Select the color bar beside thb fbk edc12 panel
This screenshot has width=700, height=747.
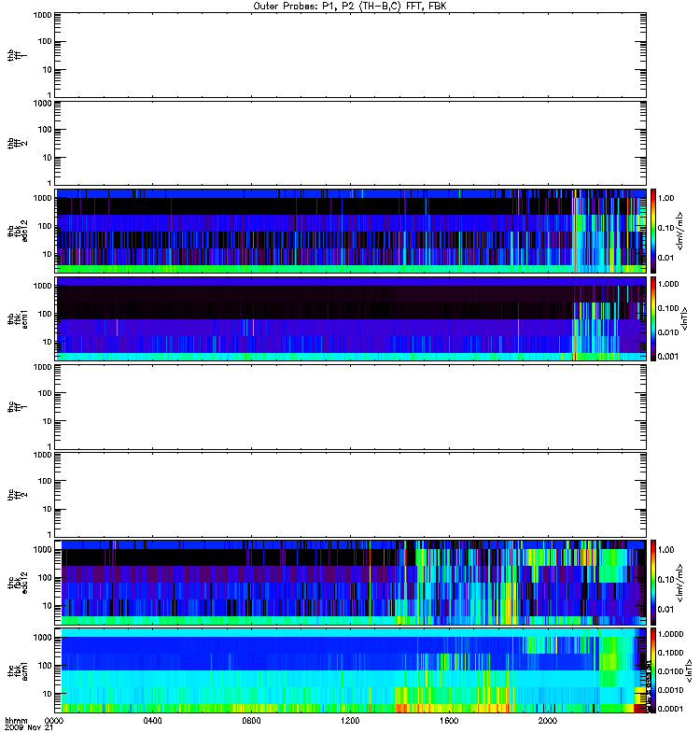tap(653, 231)
